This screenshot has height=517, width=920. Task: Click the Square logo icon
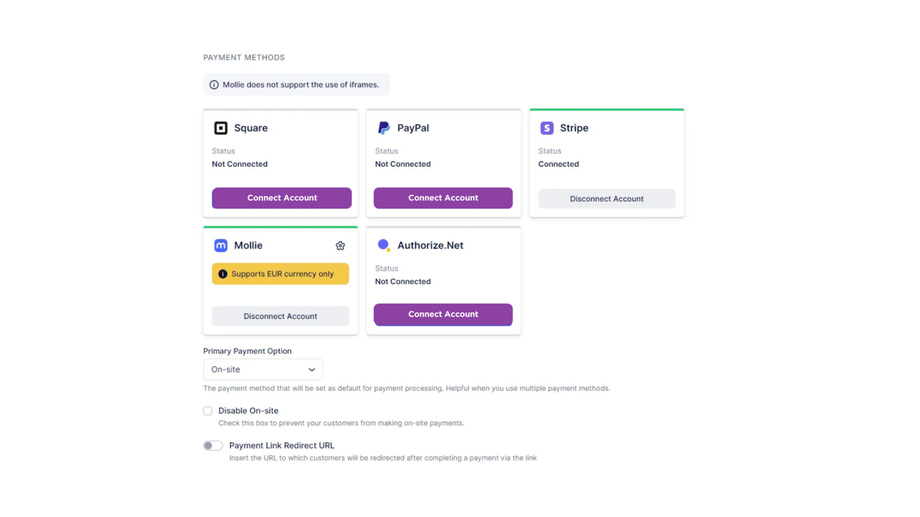(221, 128)
